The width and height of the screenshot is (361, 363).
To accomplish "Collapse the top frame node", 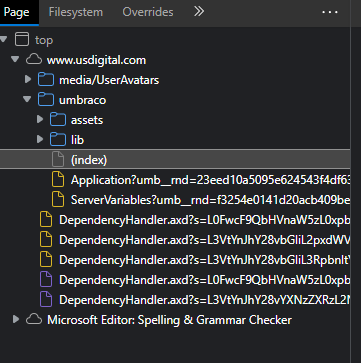I will [x=4, y=40].
